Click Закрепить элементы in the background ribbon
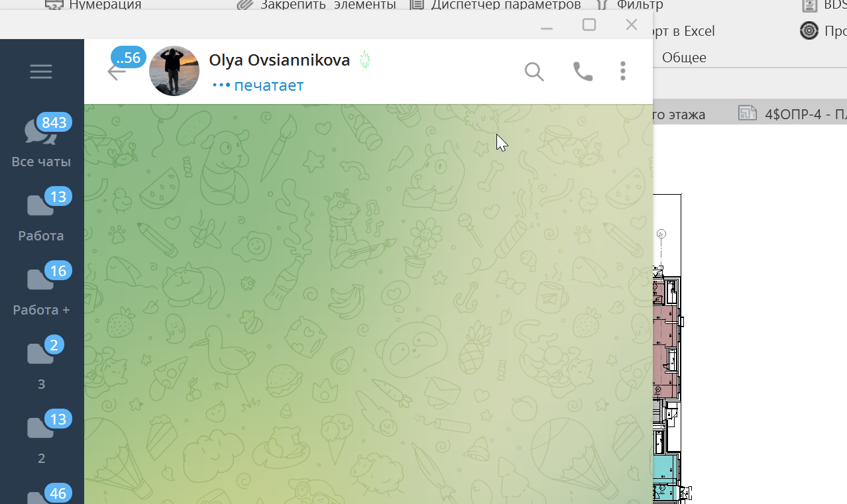The width and height of the screenshot is (847, 504). pyautogui.click(x=317, y=5)
